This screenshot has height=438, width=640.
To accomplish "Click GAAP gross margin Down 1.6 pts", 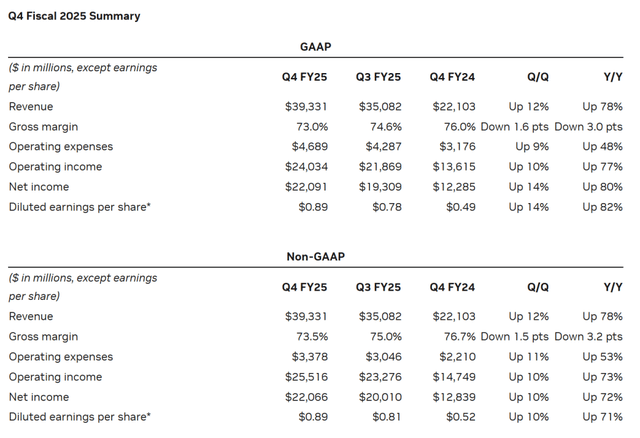I will 515,127.
